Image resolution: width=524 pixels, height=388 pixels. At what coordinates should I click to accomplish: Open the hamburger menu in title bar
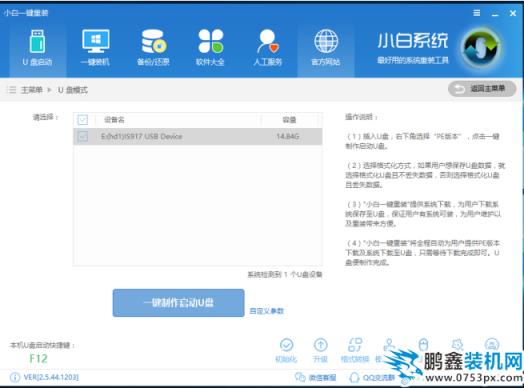pos(477,13)
